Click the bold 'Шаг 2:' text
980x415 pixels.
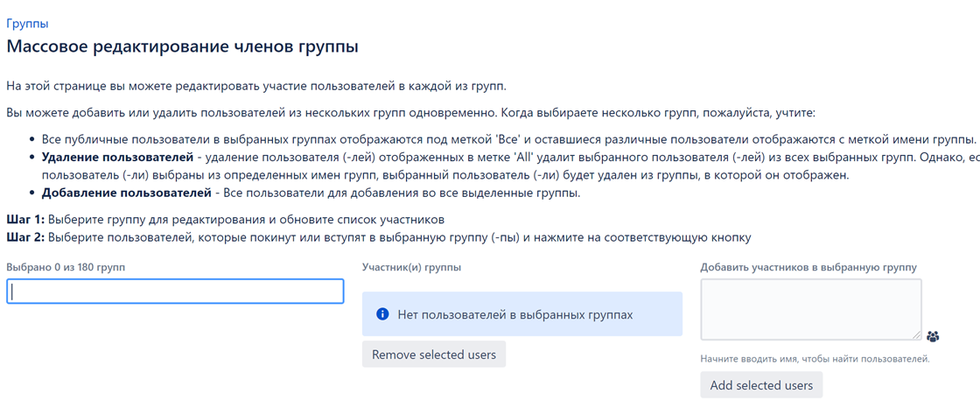click(x=25, y=237)
